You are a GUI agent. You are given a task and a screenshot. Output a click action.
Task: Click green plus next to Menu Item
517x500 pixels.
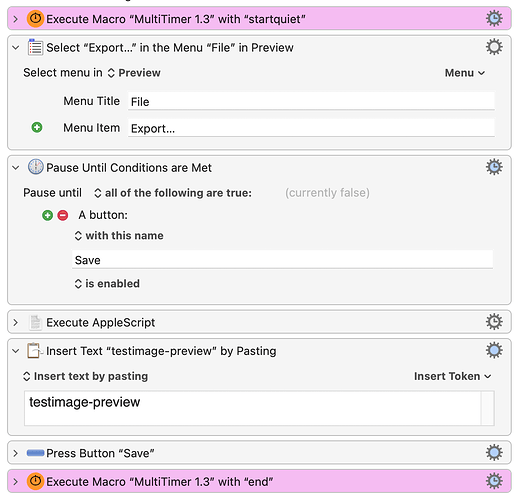point(37,127)
